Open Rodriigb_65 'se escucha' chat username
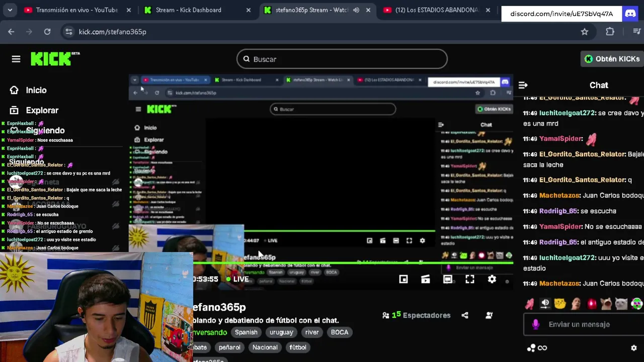 (x=558, y=211)
